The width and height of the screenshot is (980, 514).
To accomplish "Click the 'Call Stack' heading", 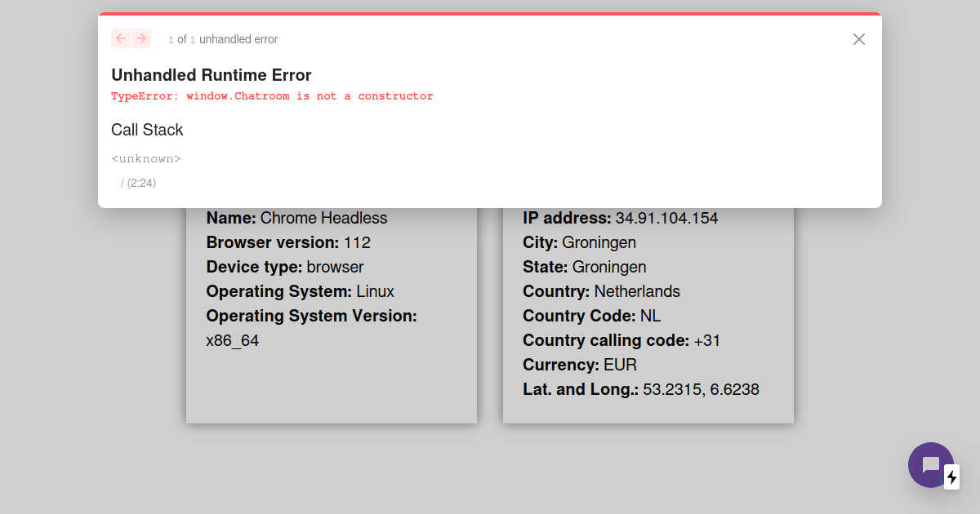I will point(147,130).
